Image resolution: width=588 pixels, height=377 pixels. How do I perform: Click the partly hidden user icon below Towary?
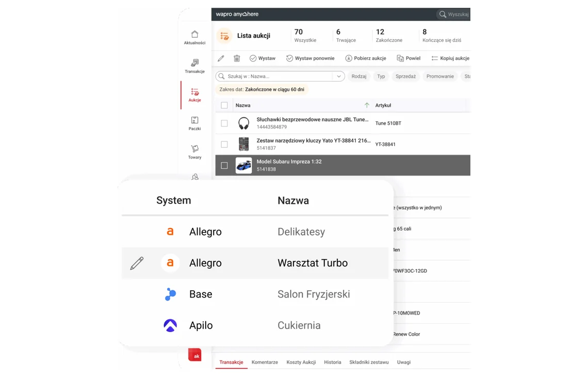194,177
